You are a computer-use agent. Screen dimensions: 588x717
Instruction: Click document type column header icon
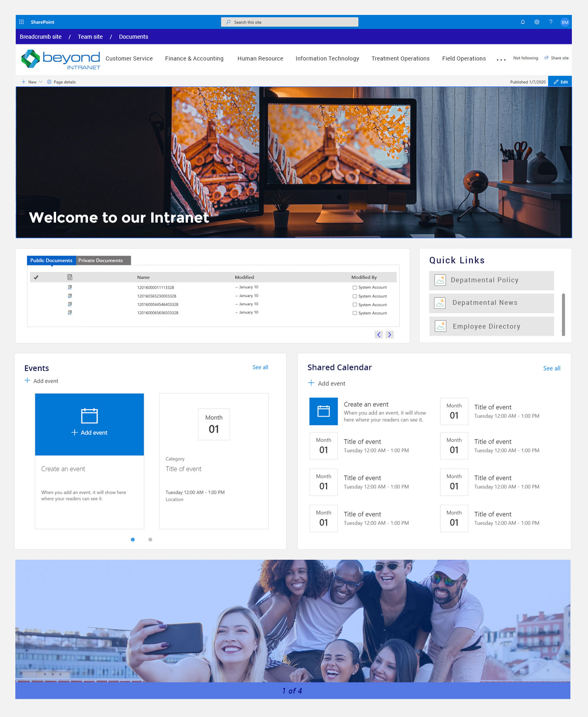pyautogui.click(x=70, y=277)
